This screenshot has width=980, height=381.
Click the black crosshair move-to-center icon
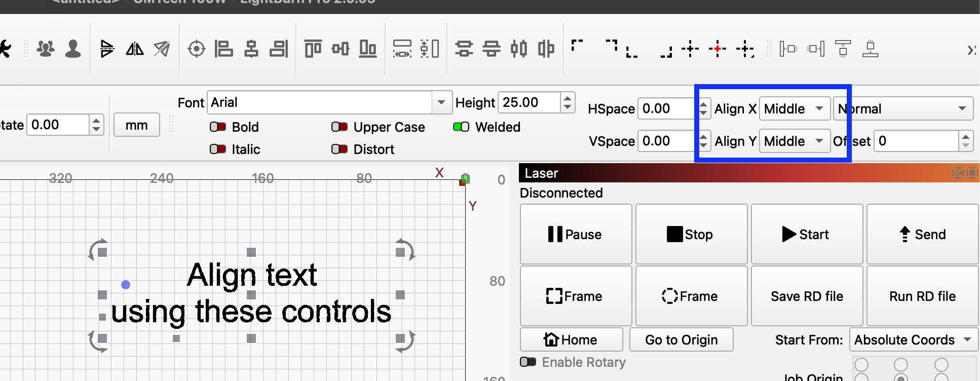click(690, 49)
